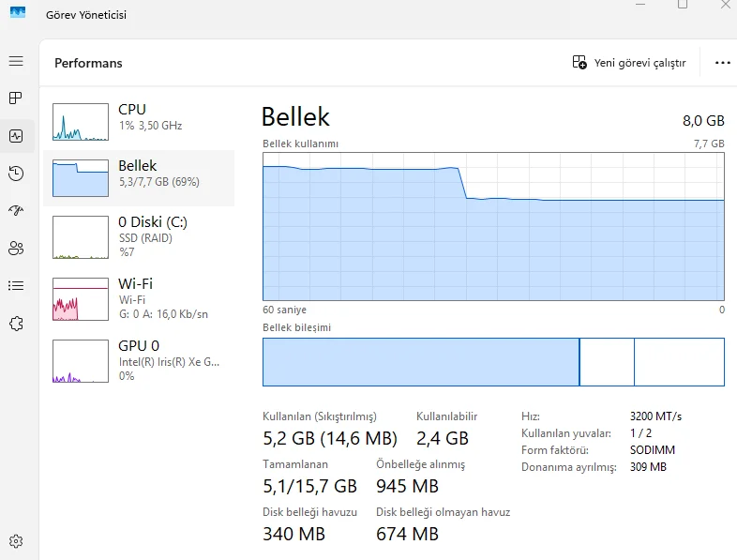Image resolution: width=737 pixels, height=560 pixels.
Task: Select the Bellek performance entry
Action: [x=139, y=178]
